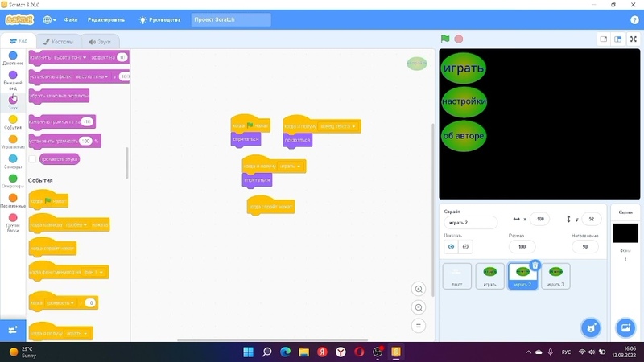Zoom out of the script workspace

[418, 307]
